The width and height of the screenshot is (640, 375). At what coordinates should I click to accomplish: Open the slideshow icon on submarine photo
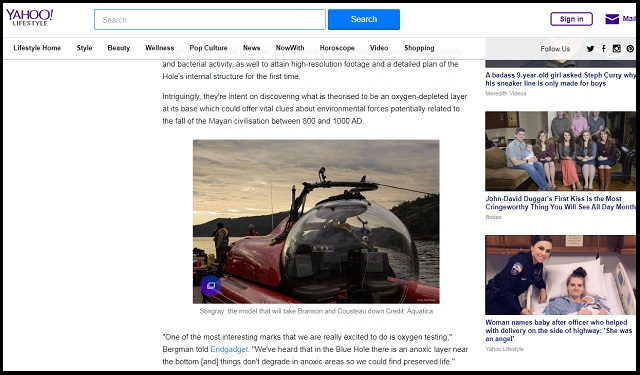tap(211, 286)
